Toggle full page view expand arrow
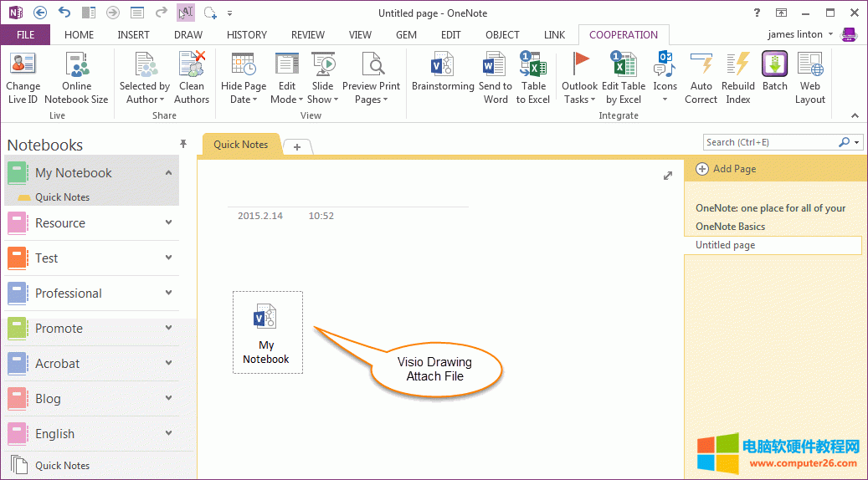868x480 pixels. coord(668,176)
